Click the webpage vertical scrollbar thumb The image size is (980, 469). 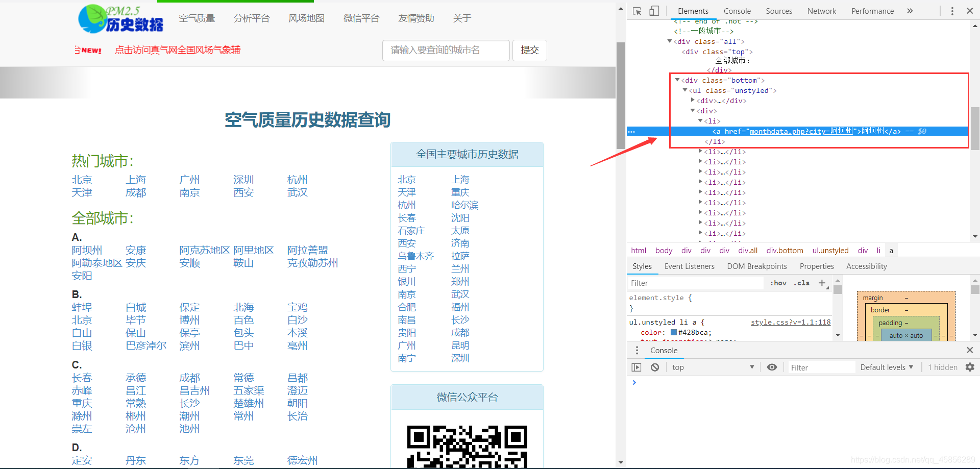(x=621, y=95)
